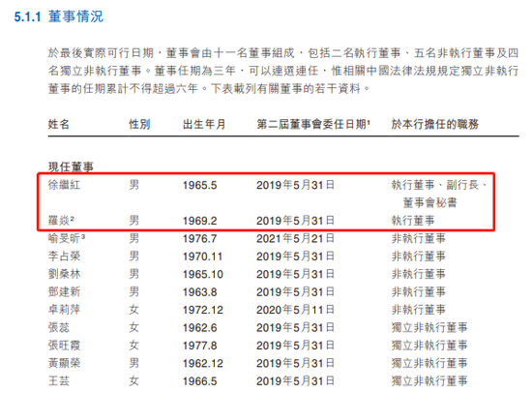The image size is (532, 393).
Task: Select the name 張蕊
Action: point(59,327)
